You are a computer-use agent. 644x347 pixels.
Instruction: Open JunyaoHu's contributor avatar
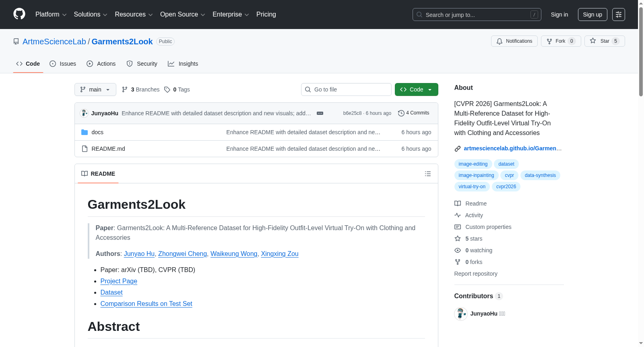461,314
